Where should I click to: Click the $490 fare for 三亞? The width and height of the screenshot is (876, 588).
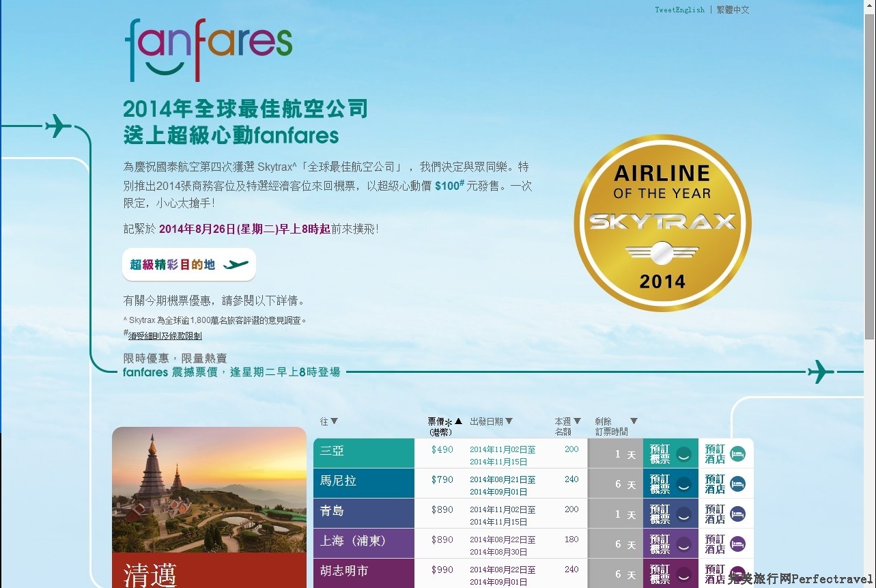(442, 449)
